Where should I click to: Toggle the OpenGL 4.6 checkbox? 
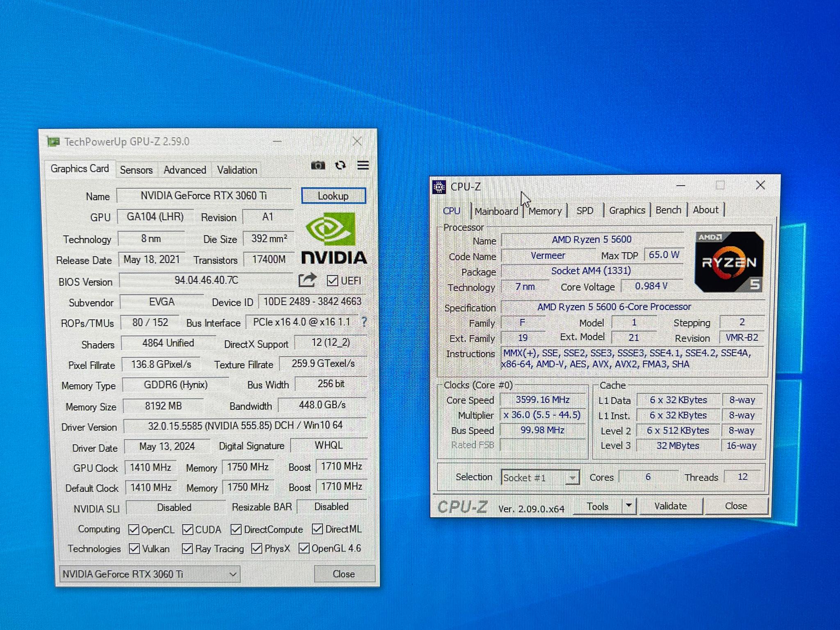point(304,548)
